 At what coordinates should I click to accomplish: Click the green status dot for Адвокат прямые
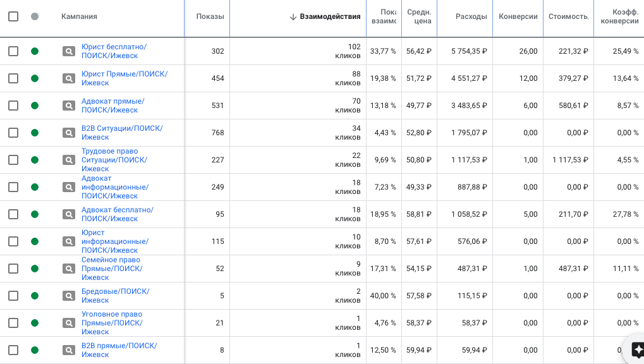pyautogui.click(x=35, y=106)
